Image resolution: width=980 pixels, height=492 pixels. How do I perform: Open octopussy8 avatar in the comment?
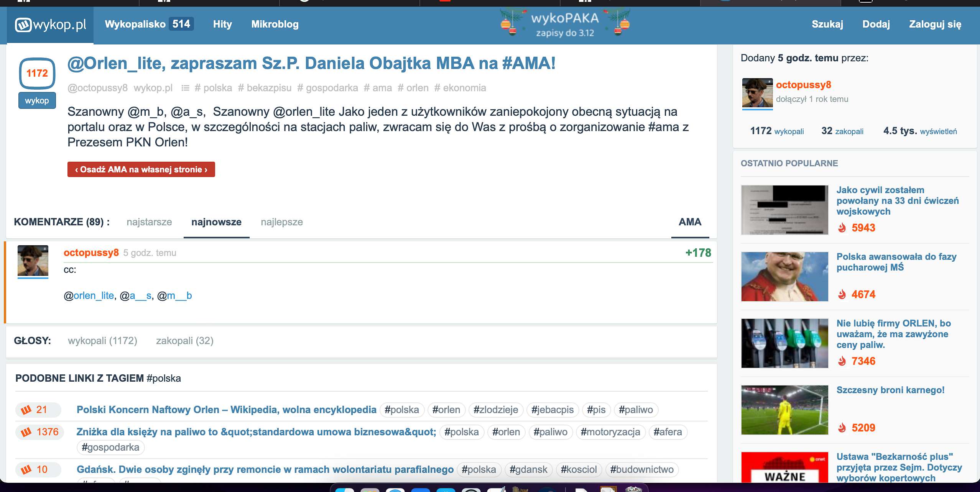coord(33,261)
